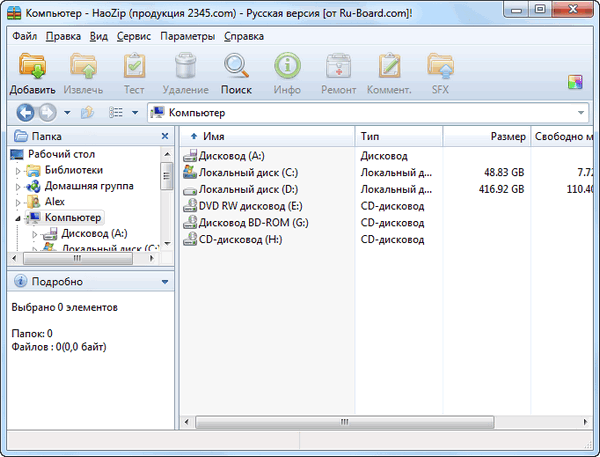Collapse the Подробно details panel
Screen dimensions: 600x457
[165, 282]
